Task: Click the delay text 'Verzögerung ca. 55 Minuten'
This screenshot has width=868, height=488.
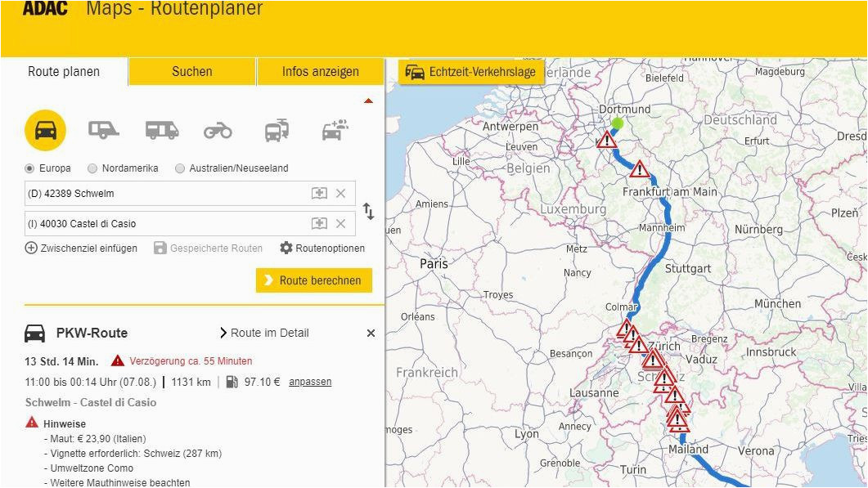Action: pyautogui.click(x=191, y=360)
